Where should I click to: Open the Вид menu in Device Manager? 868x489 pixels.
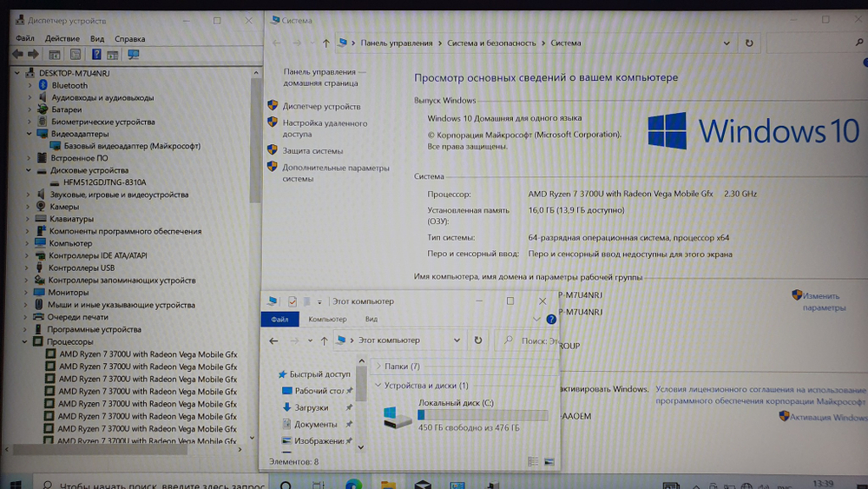click(97, 38)
